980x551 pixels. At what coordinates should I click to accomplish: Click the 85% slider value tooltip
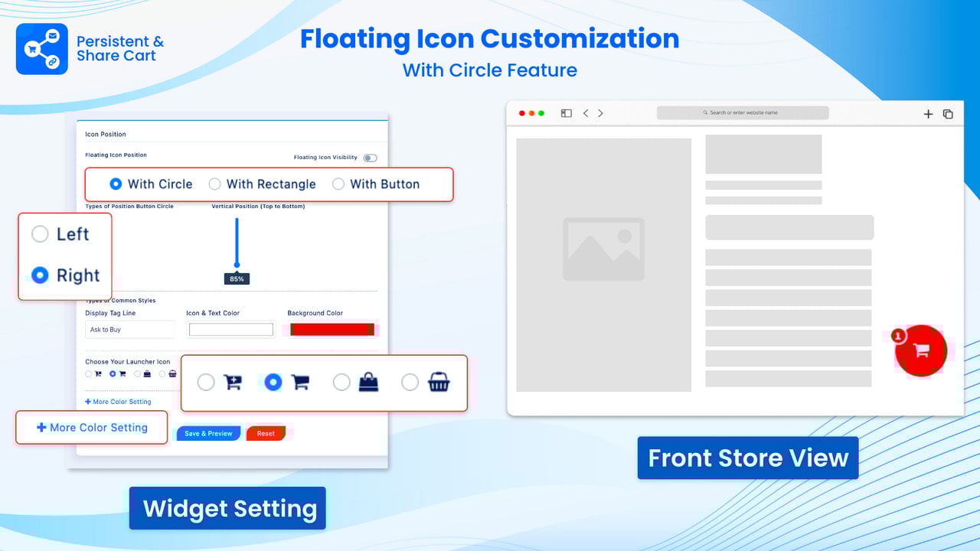[x=237, y=279]
